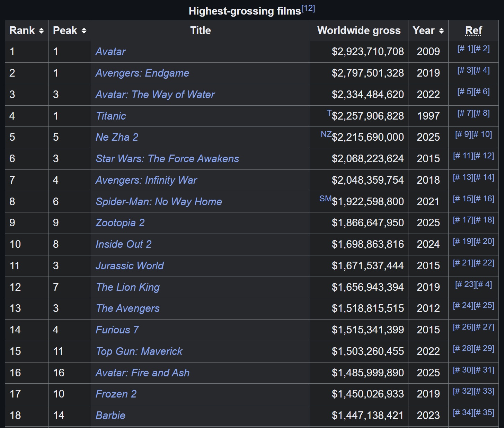Select Barbie's gross $1,447,138,421
This screenshot has height=428, width=504.
[368, 416]
